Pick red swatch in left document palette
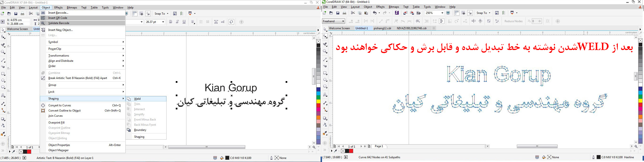Viewport: 644px width, 162px height. click(29, 152)
